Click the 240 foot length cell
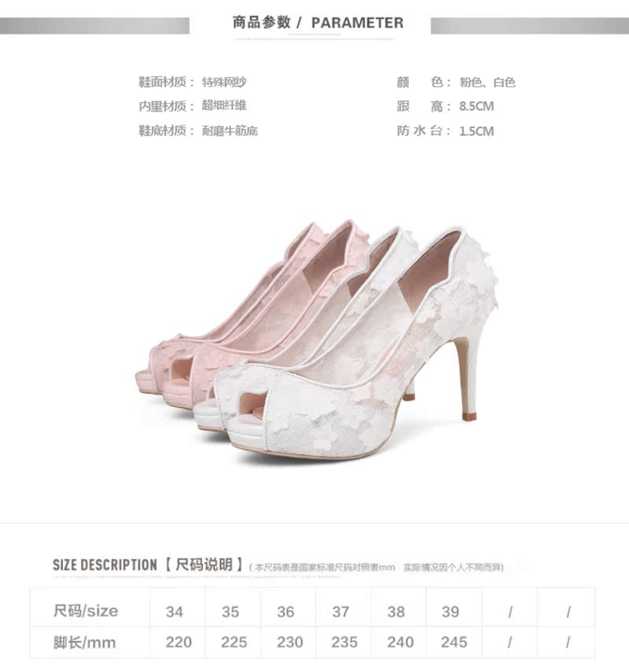 [x=400, y=642]
